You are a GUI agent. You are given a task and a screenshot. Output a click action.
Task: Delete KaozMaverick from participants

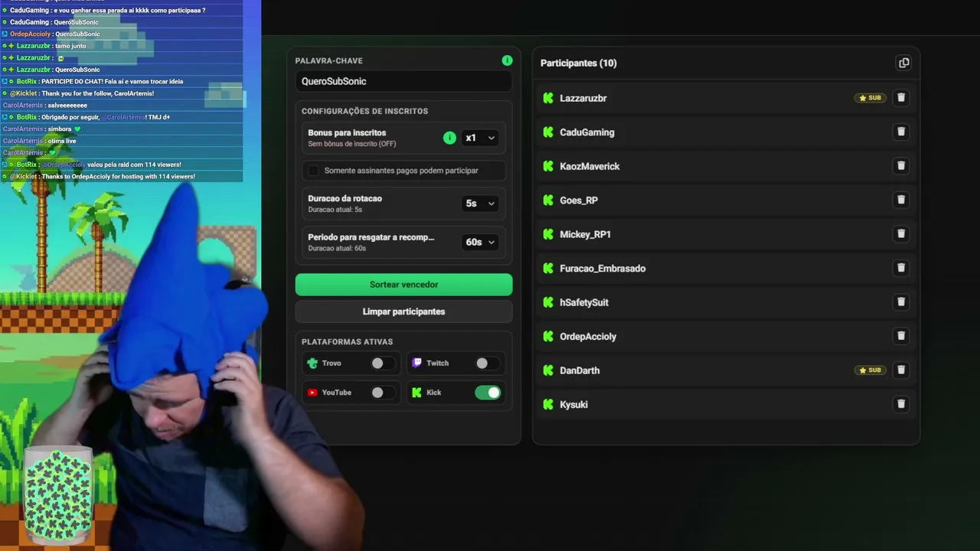click(x=901, y=166)
